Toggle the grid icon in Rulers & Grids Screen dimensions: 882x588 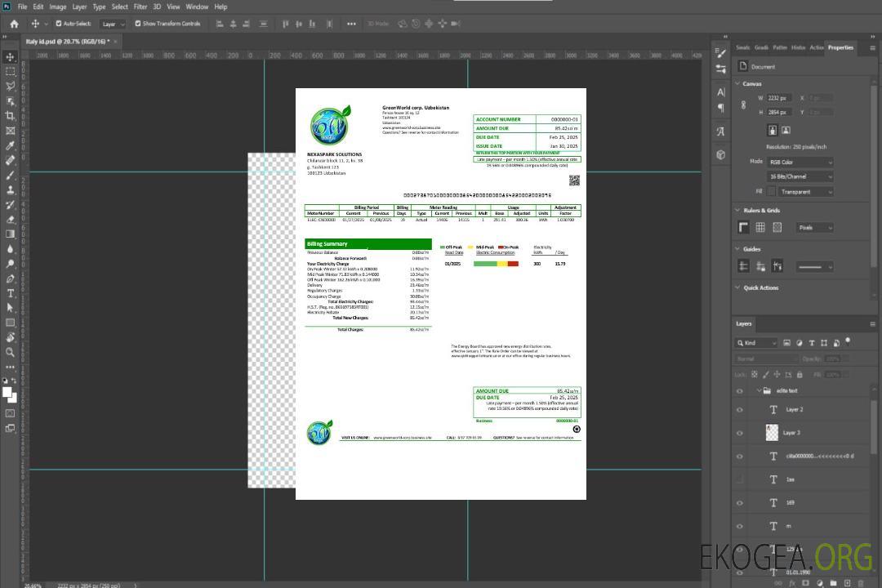[760, 227]
